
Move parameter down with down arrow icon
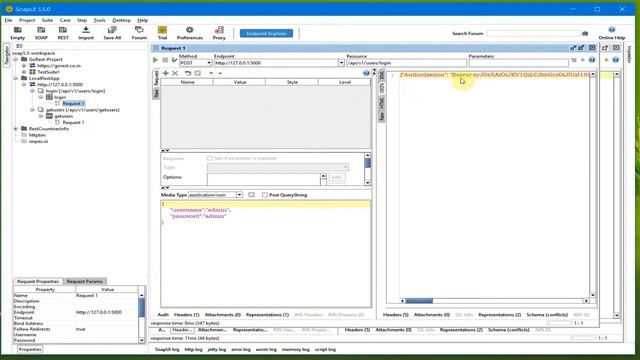(211, 73)
